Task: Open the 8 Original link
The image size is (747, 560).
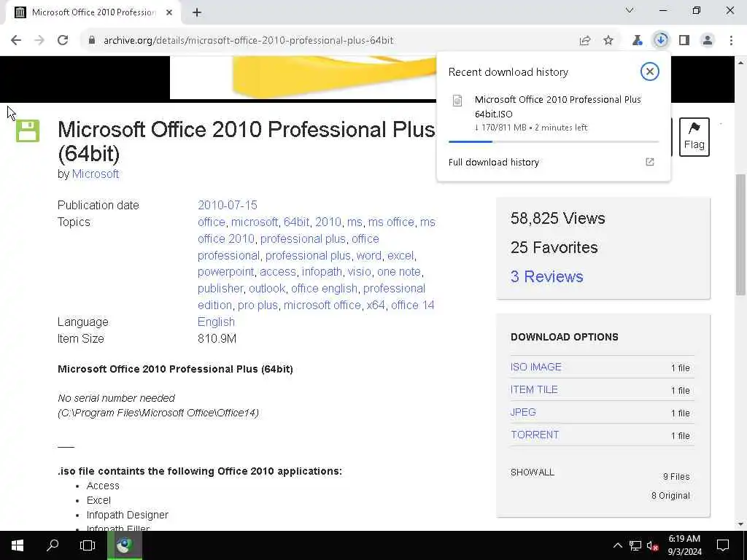Action: (670, 496)
